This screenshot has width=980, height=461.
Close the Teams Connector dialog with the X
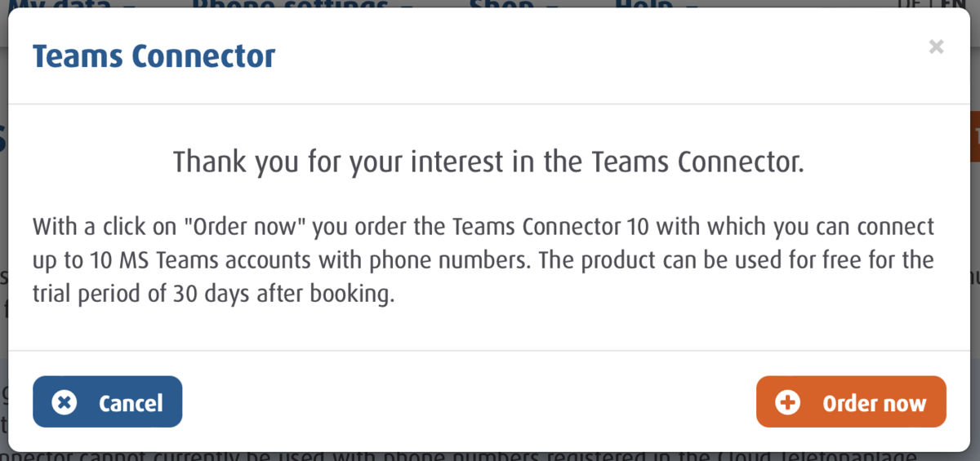click(x=936, y=47)
